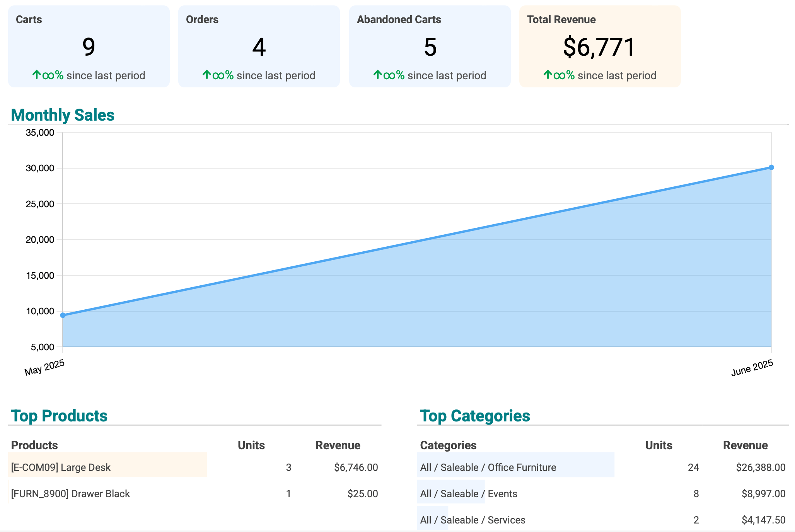The image size is (795, 532).
Task: Sort by the Units column in Top Products
Action: point(251,445)
